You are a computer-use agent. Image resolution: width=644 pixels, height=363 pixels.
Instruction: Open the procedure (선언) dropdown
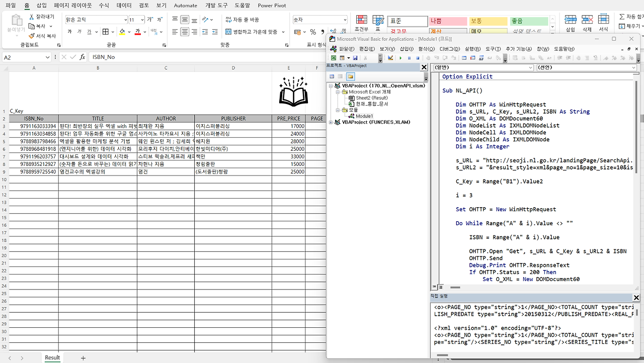point(633,67)
